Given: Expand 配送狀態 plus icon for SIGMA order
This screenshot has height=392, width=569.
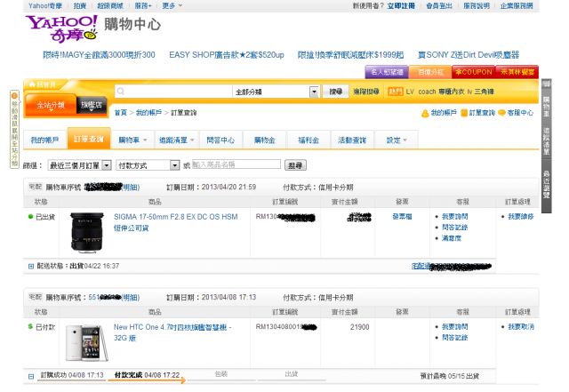Looking at the screenshot, I should click(31, 266).
